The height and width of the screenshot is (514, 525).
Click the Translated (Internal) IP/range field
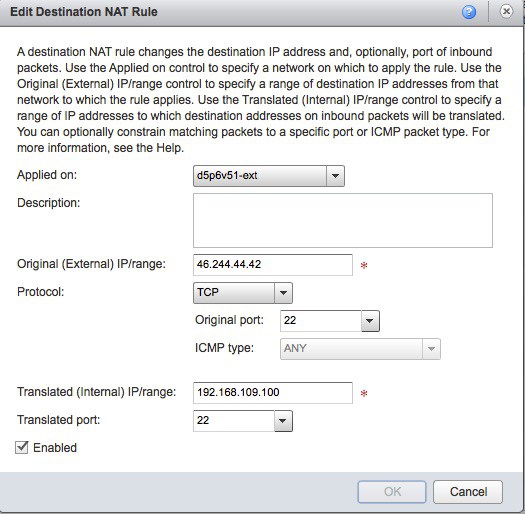tap(273, 393)
